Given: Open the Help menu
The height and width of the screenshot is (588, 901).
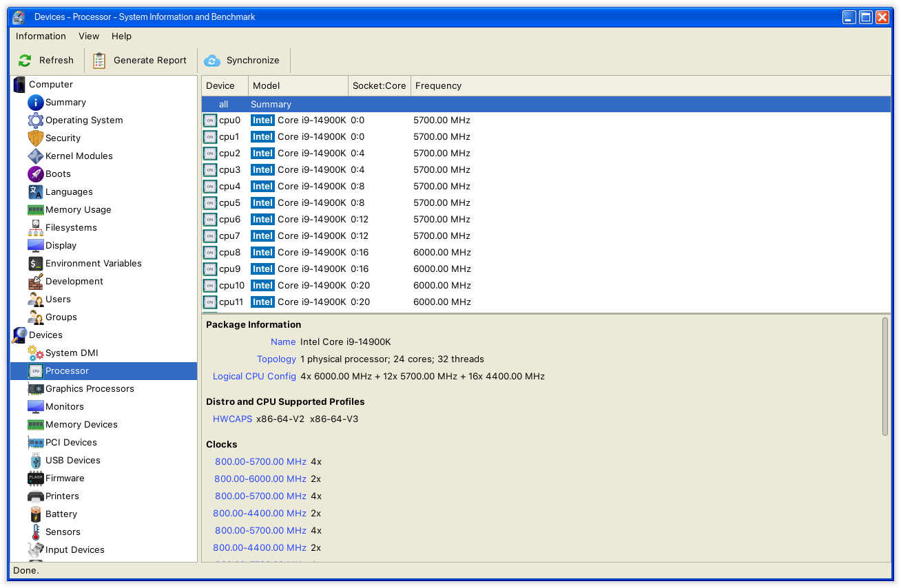Looking at the screenshot, I should pyautogui.click(x=121, y=36).
